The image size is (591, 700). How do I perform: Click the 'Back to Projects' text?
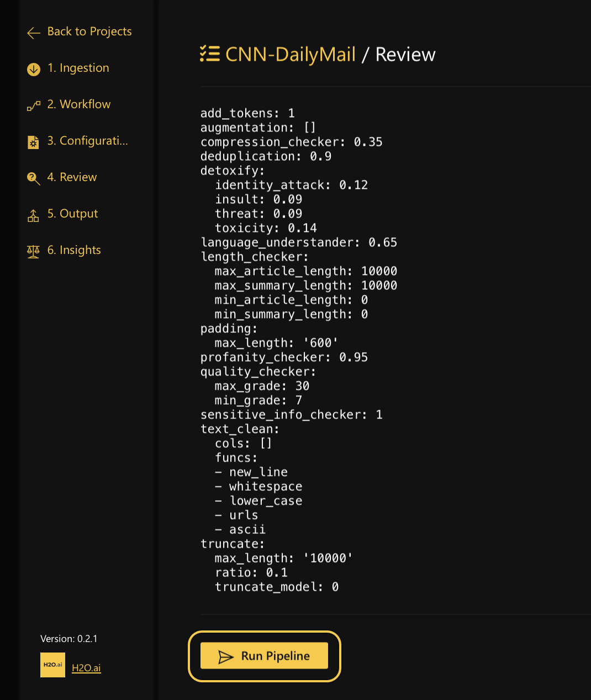click(x=89, y=31)
